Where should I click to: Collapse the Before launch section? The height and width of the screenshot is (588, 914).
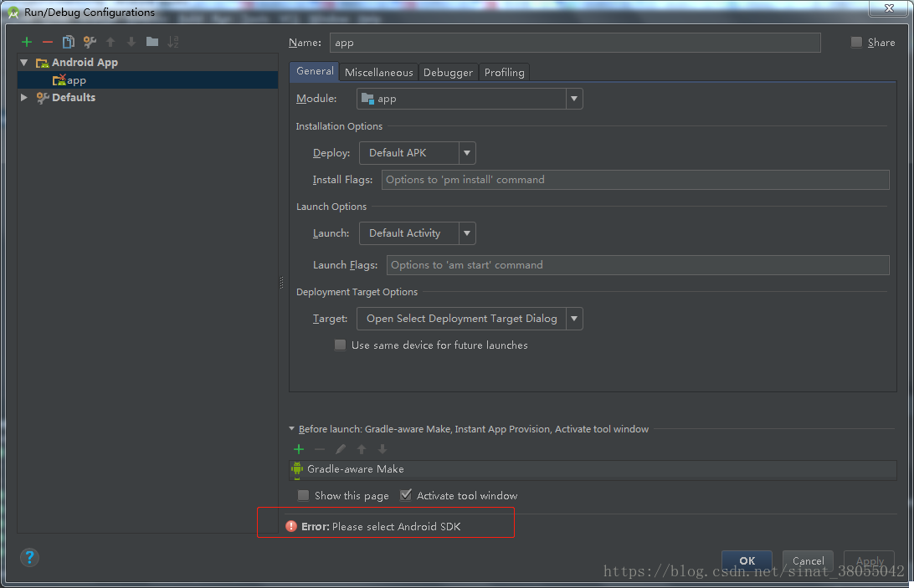292,428
